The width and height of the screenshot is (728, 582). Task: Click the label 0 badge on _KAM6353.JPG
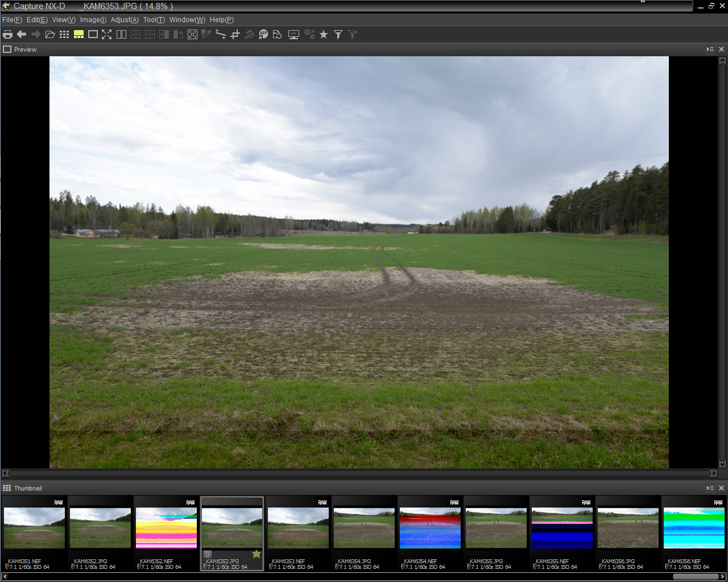click(208, 554)
